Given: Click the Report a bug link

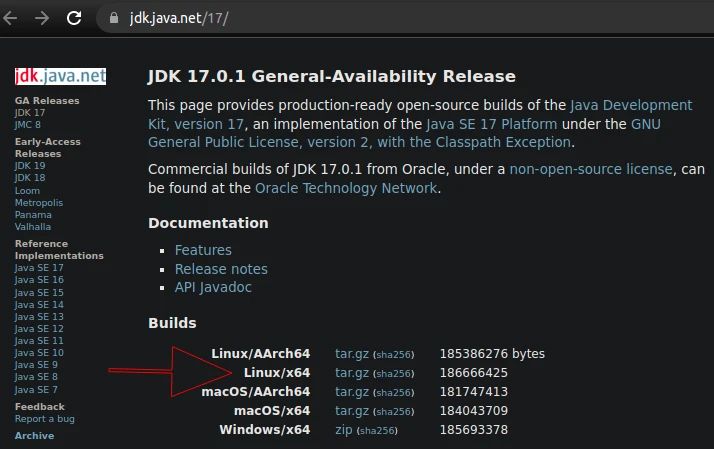Looking at the screenshot, I should pos(45,419).
